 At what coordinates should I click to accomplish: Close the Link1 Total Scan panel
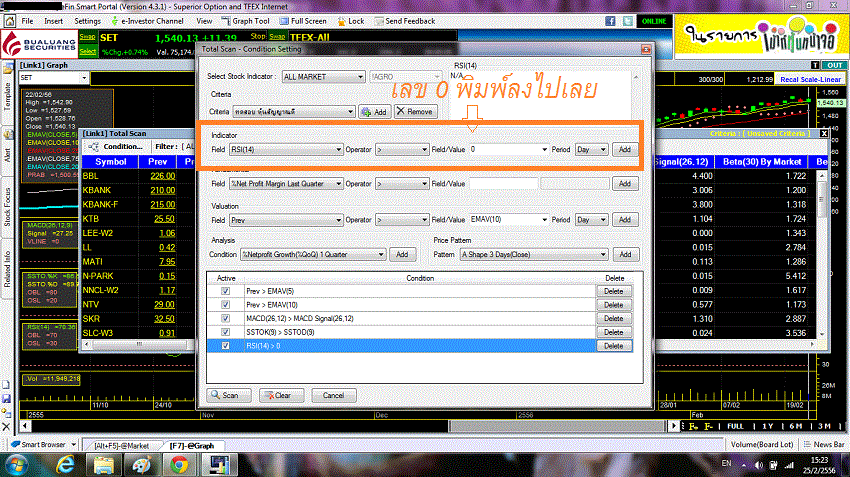coord(824,133)
